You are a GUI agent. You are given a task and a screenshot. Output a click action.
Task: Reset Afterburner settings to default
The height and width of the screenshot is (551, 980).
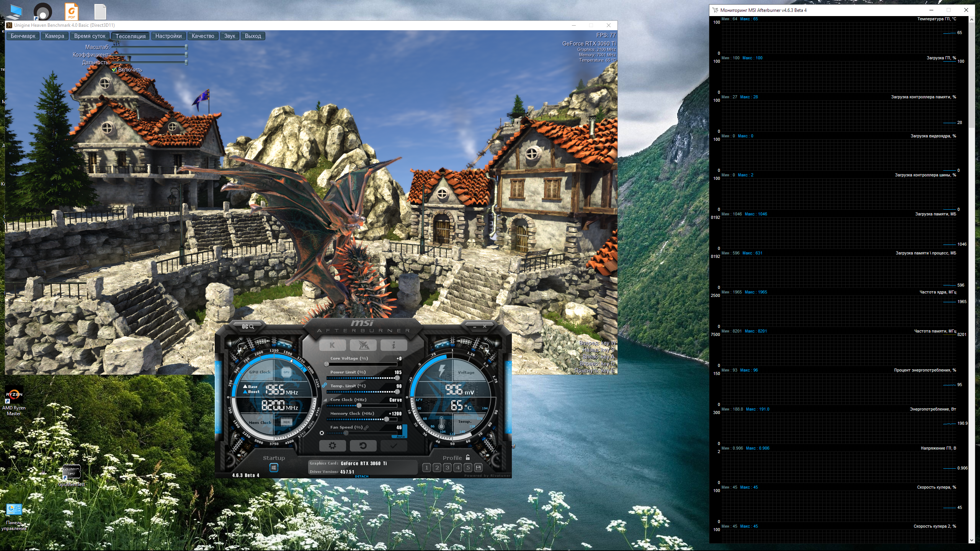363,446
